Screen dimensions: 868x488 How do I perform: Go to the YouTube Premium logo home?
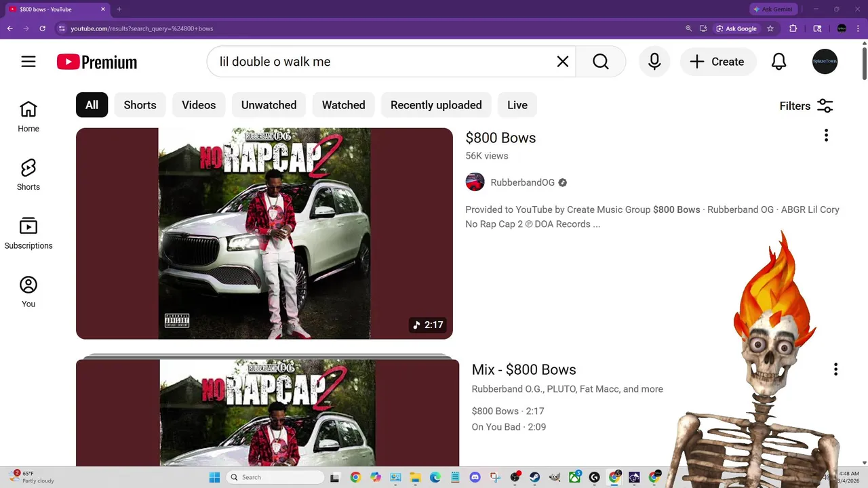point(97,62)
